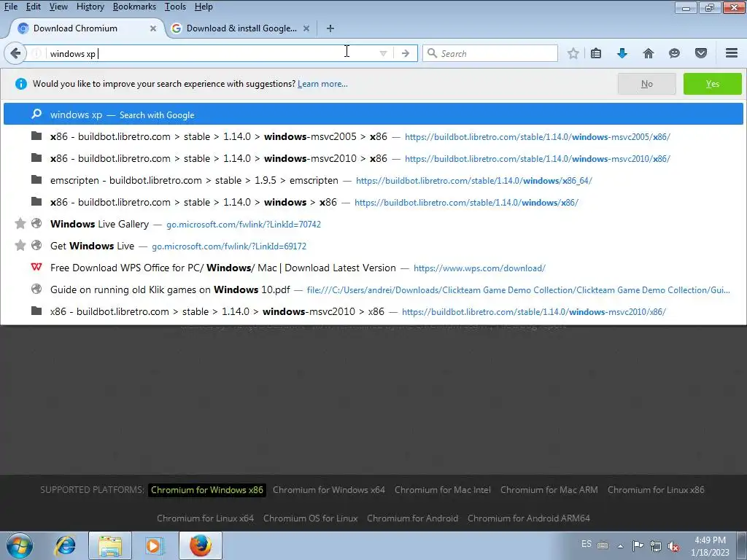Click the Action Center flag icon
Screen dimensions: 747x560
click(x=638, y=545)
